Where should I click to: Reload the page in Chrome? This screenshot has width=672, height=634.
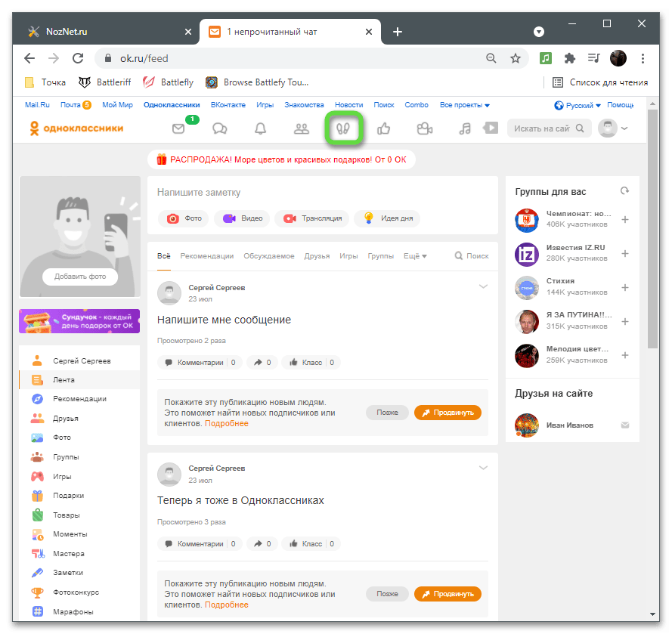pyautogui.click(x=78, y=58)
